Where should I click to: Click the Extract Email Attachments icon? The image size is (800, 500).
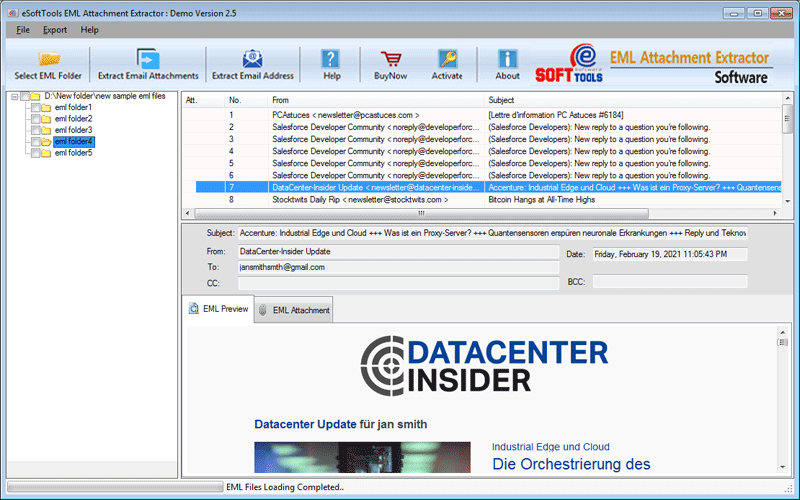click(x=148, y=59)
